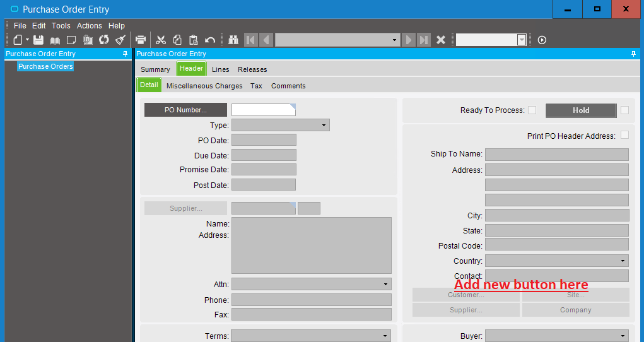The width and height of the screenshot is (644, 342).
Task: Open the toolbar record navigation dropdown
Action: click(394, 40)
